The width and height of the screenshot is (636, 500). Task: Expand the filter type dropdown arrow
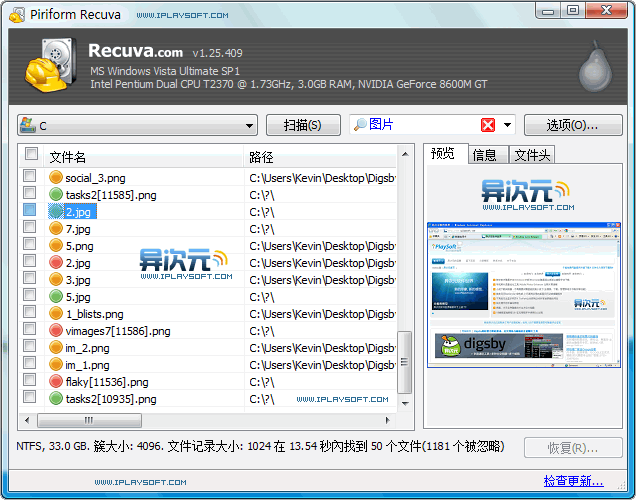coord(508,126)
